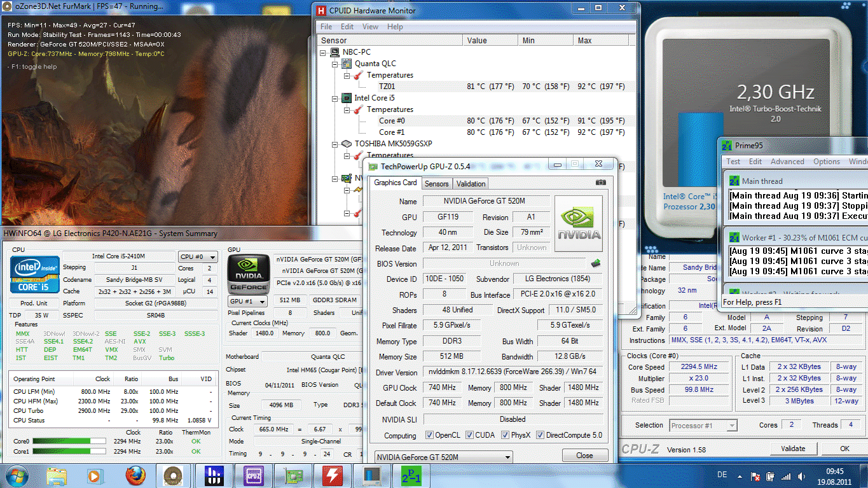Image resolution: width=868 pixels, height=488 pixels.
Task: Switch to HWMonitor lightning taskbar button
Action: (x=333, y=475)
